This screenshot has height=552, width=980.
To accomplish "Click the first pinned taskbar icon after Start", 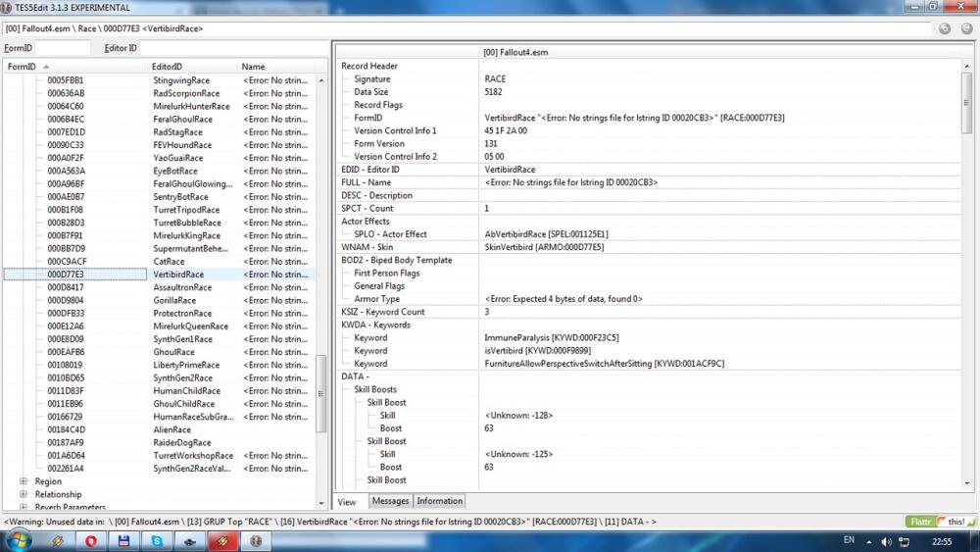I will (59, 541).
